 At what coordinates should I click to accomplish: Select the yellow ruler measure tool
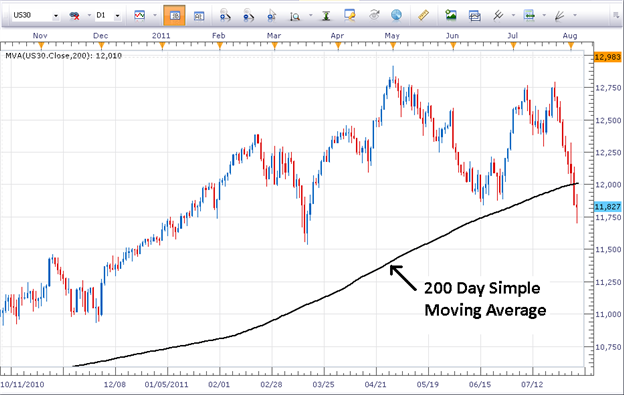point(424,15)
